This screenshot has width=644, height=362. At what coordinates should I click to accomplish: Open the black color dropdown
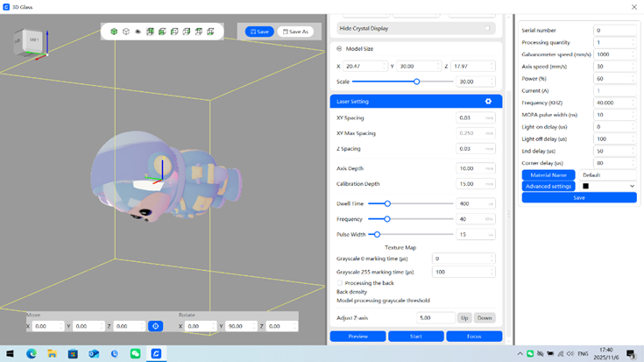608,186
